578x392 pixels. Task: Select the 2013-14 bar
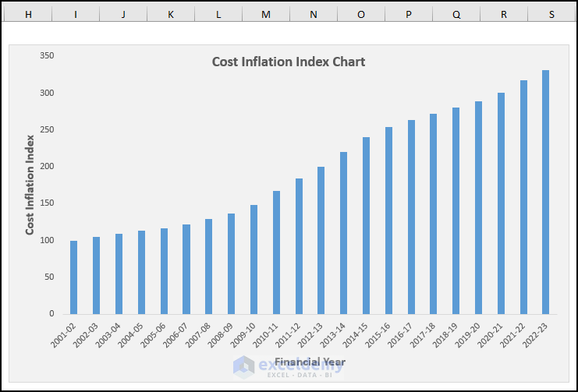point(343,233)
